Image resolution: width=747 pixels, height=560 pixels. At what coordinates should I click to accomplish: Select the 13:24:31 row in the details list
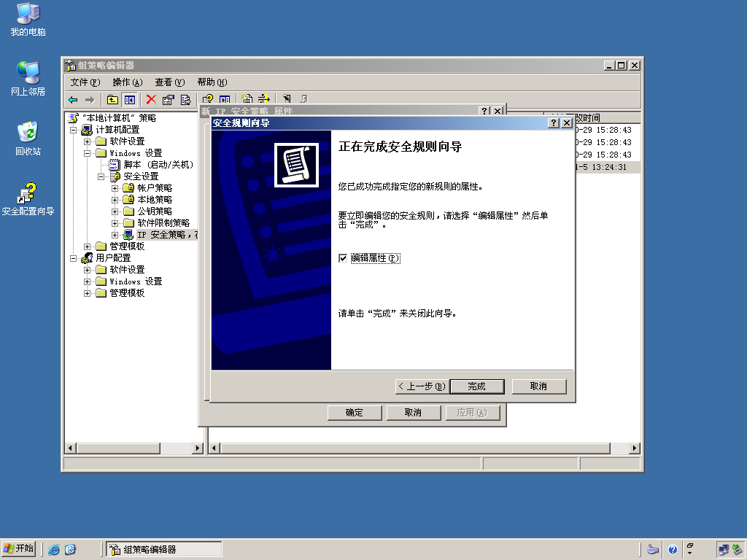coord(608,167)
